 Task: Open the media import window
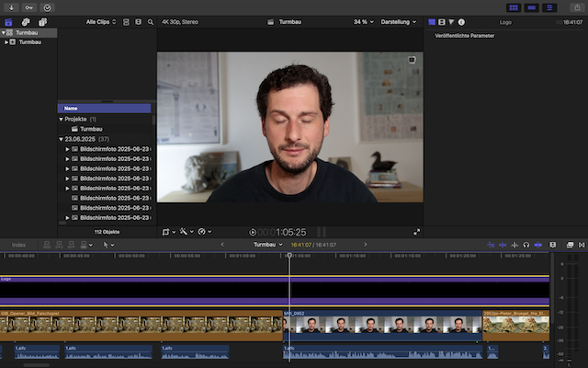[11, 7]
